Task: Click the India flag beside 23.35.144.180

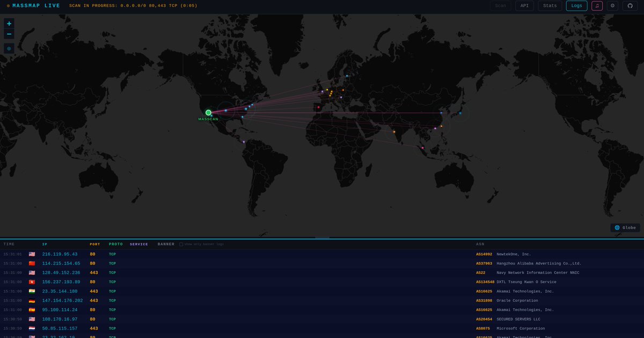Action: pyautogui.click(x=32, y=291)
